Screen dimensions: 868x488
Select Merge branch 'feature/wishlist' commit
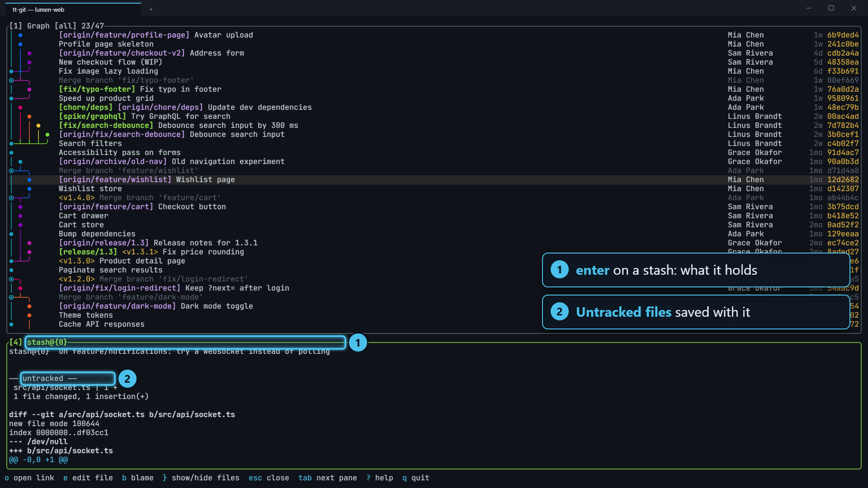click(434, 170)
